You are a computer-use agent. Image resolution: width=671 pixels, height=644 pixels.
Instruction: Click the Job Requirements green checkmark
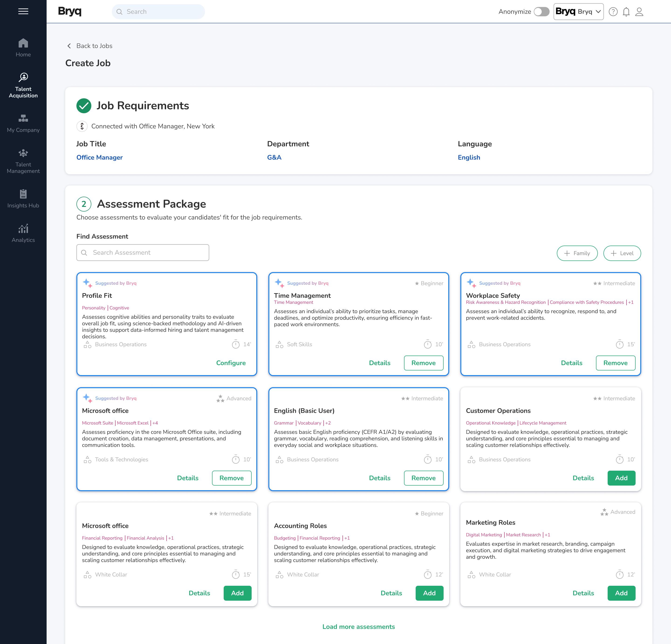pos(84,106)
